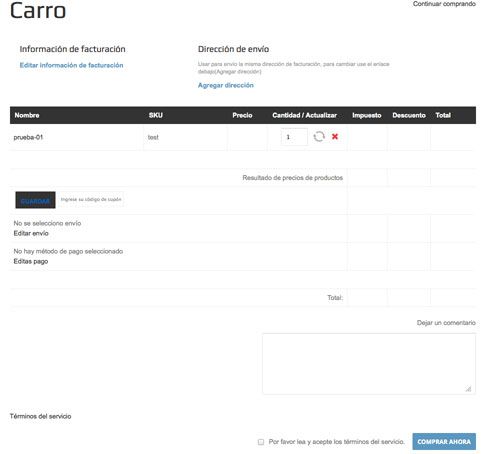Open Editar información de facturación link
The image size is (486, 454).
click(71, 65)
